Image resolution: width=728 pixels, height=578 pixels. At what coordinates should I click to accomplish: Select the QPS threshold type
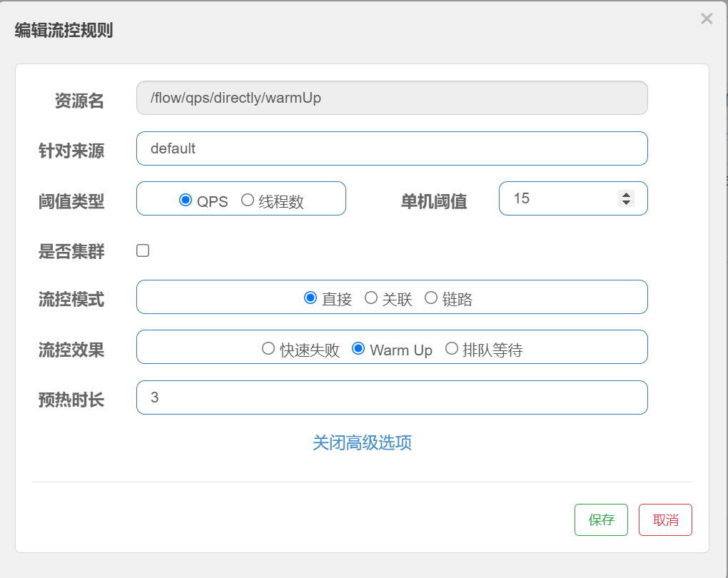[x=186, y=200]
